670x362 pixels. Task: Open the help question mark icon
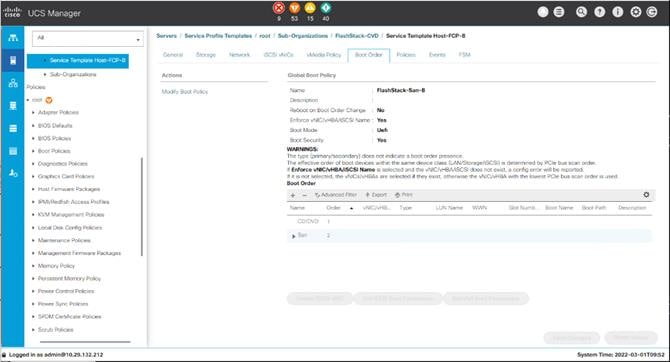[x=599, y=12]
